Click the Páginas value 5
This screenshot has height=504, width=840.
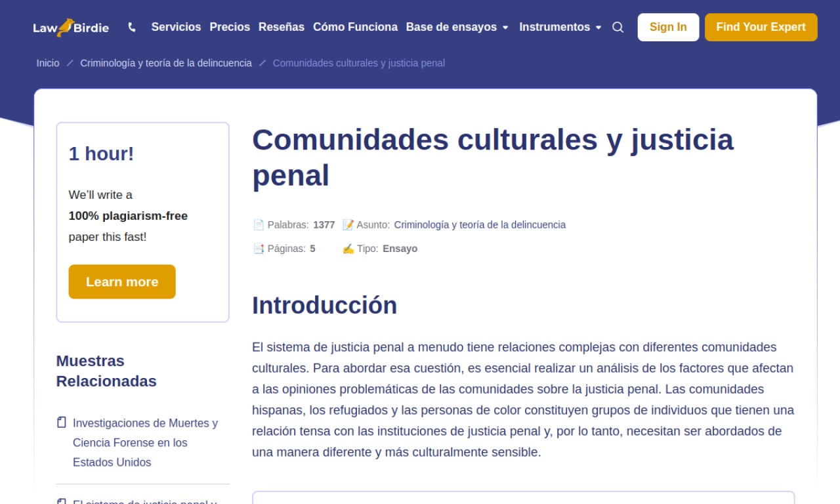click(312, 249)
